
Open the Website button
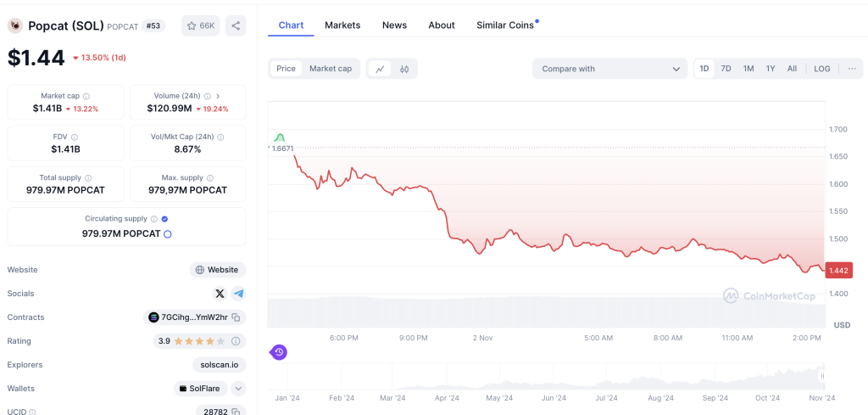[218, 270]
